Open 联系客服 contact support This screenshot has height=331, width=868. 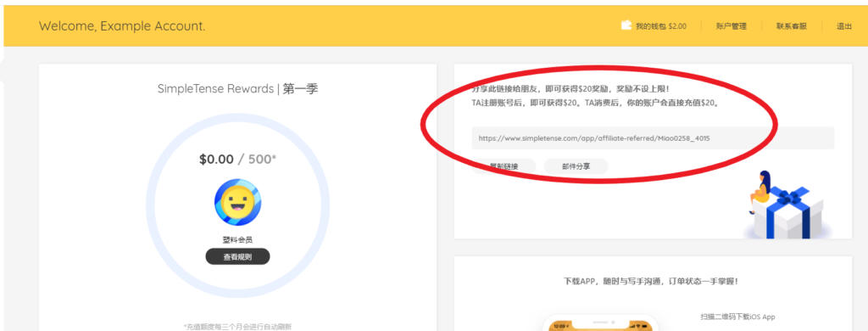[x=792, y=26]
